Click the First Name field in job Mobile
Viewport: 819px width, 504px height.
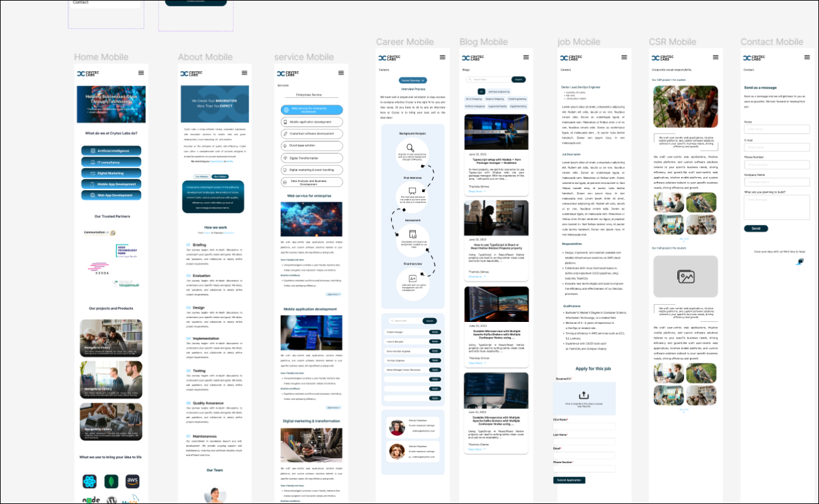[x=584, y=427]
